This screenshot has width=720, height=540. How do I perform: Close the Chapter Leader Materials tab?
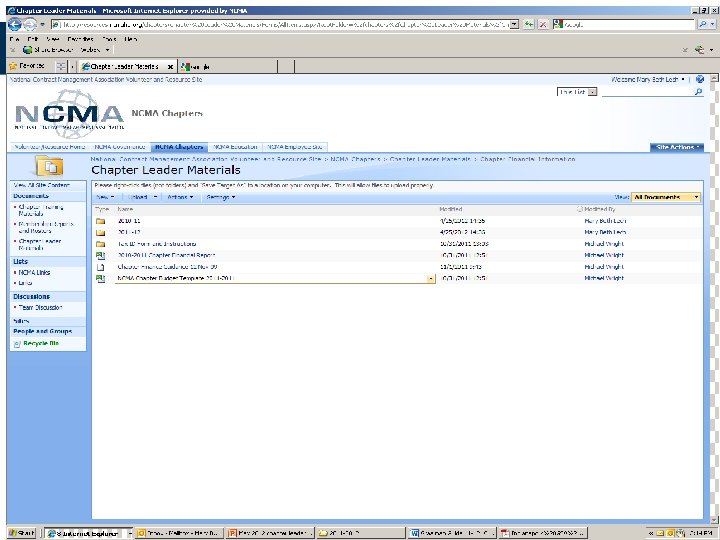tap(170, 67)
